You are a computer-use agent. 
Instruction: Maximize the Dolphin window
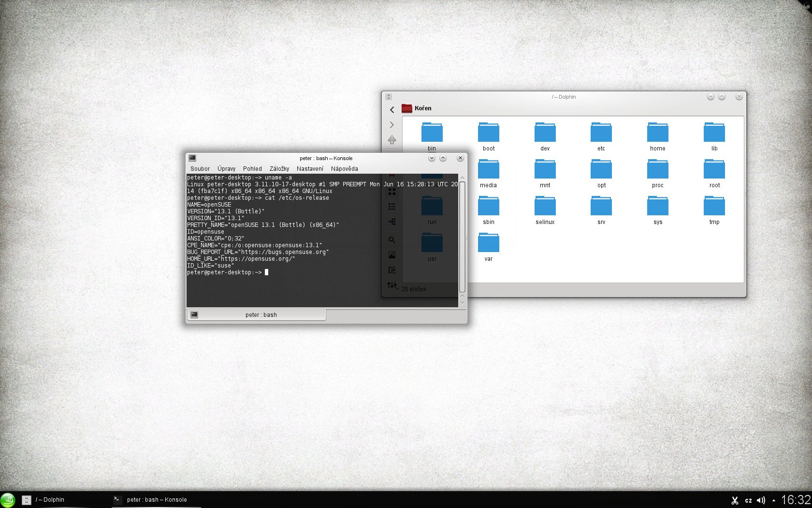(x=722, y=97)
